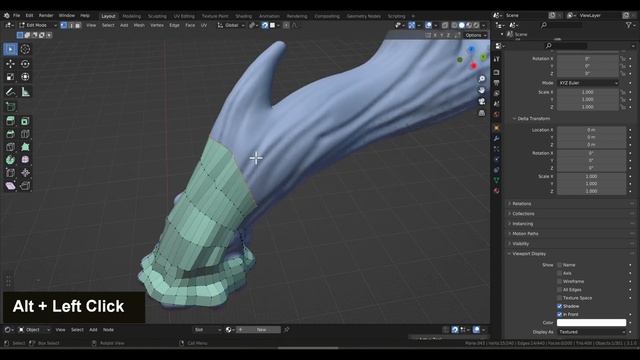Select the Transform tool
Image resolution: width=640 pixels, height=360 pixels.
[x=25, y=77]
